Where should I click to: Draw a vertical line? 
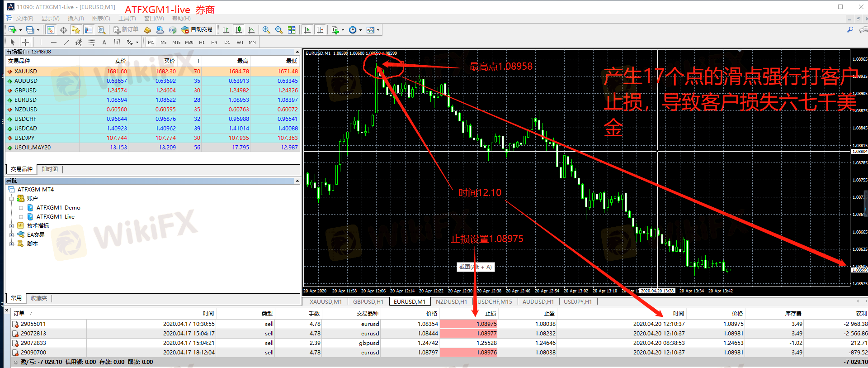(41, 42)
